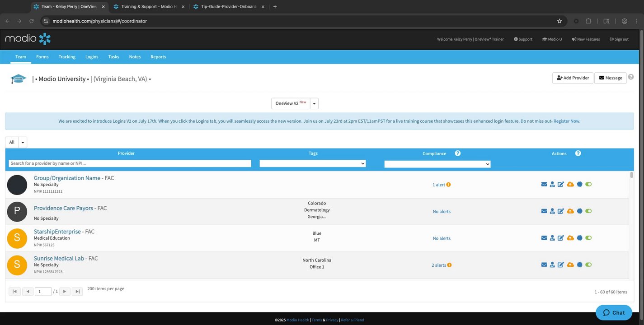Open the browser Extensions puzzle icon

point(588,21)
